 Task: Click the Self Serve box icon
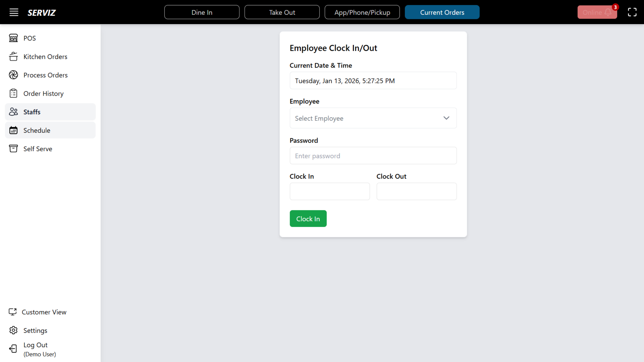point(13,149)
